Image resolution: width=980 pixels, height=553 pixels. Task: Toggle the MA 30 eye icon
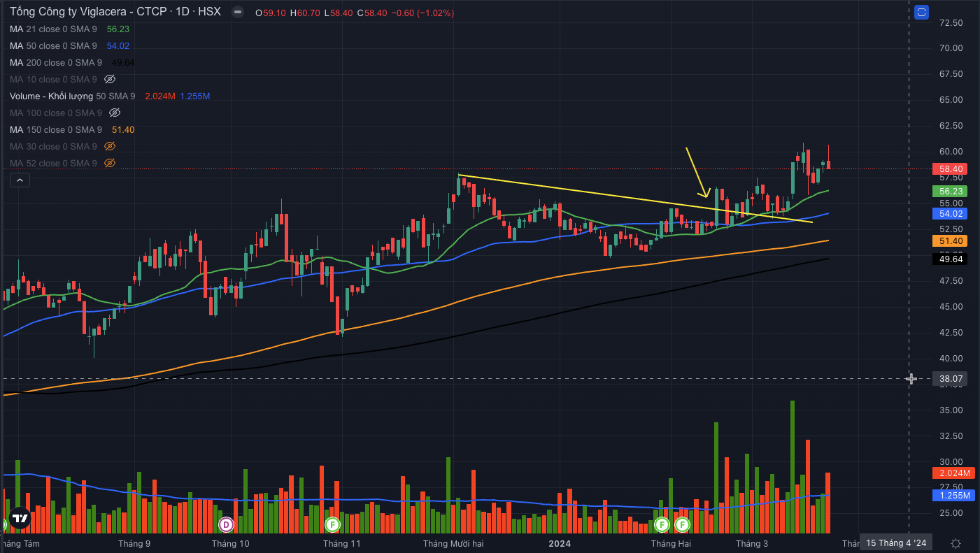(110, 146)
